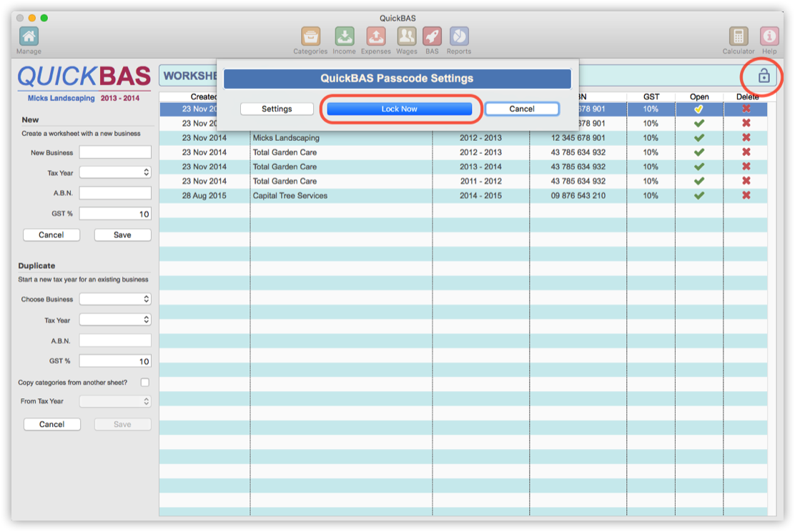Open the Choose Business dropdown
Screen dimensions: 795x532
point(114,299)
